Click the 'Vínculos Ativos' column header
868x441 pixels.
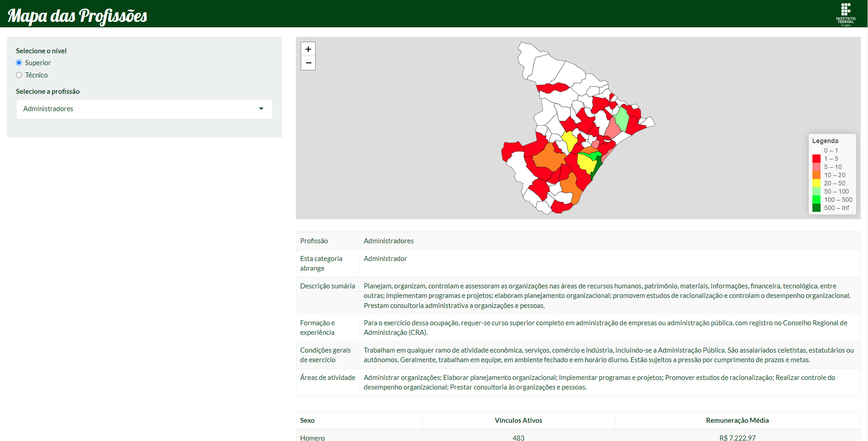pos(518,420)
